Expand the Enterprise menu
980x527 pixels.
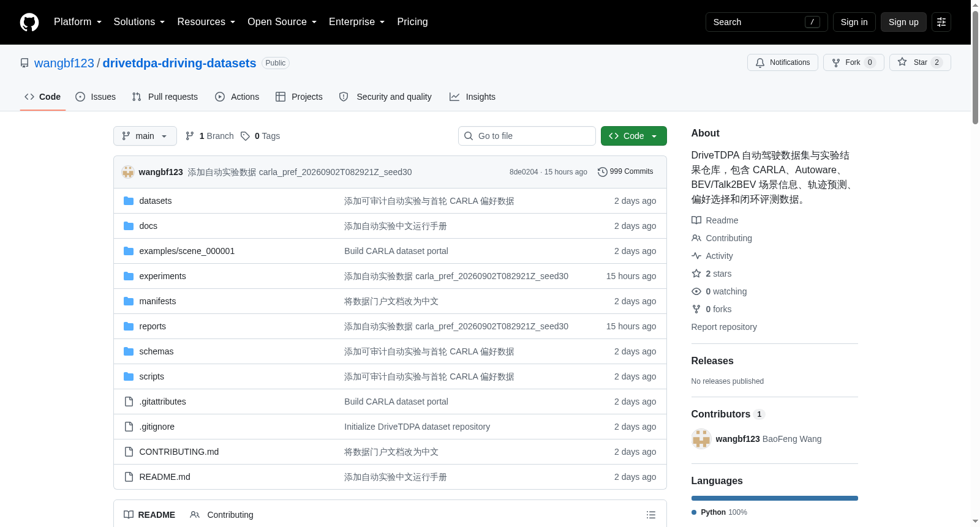(357, 22)
